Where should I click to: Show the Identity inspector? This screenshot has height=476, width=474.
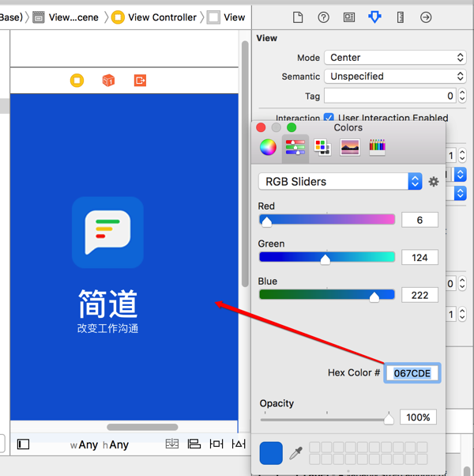[349, 17]
